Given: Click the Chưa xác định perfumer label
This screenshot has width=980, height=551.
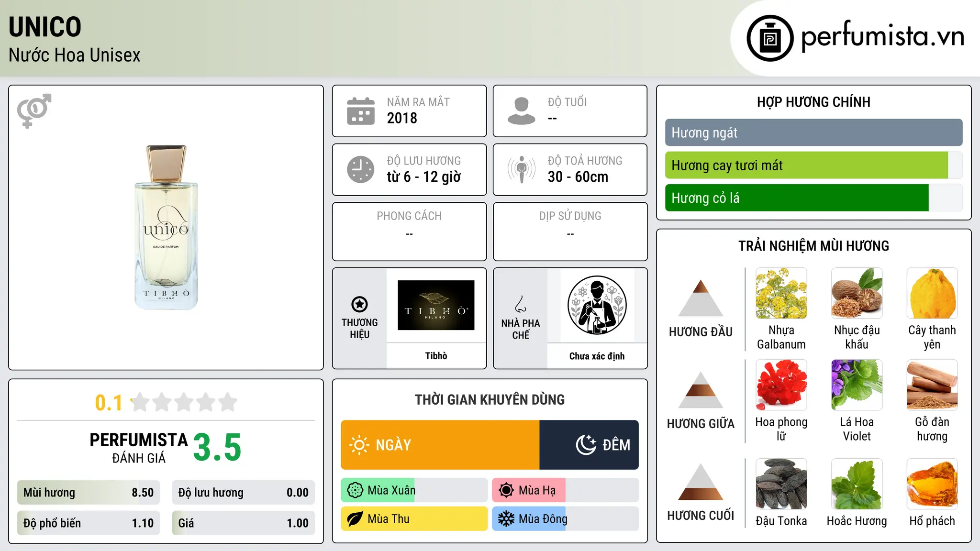Looking at the screenshot, I should tap(597, 356).
